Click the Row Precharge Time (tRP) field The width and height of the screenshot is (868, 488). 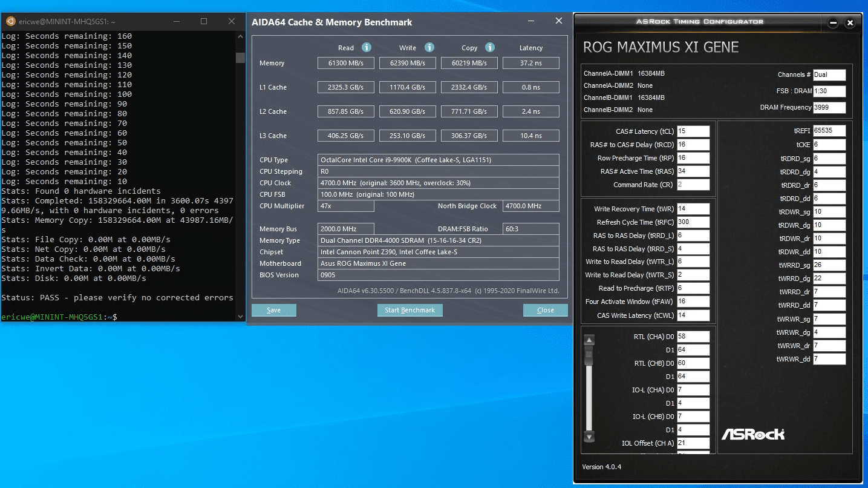coord(693,158)
